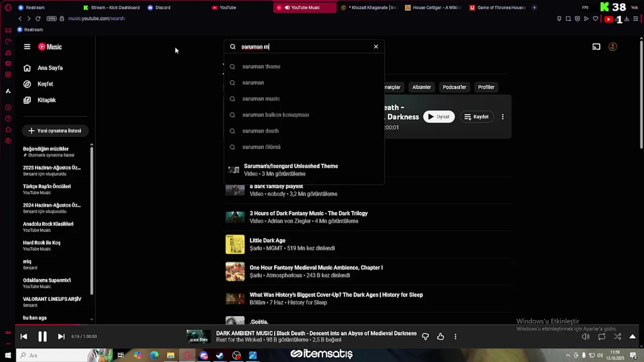Viewport: 644px width, 362px height.
Task: Open Little Dark Age thumbnail
Action: (x=235, y=244)
